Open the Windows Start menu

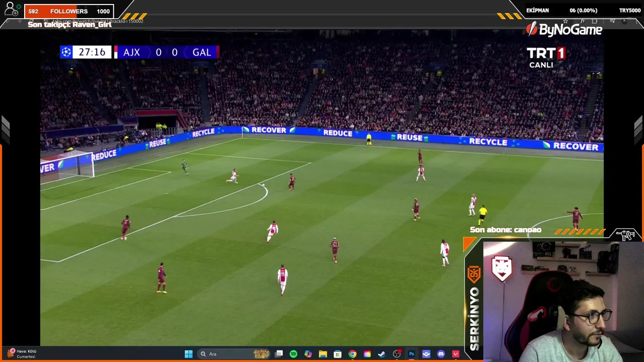click(189, 354)
